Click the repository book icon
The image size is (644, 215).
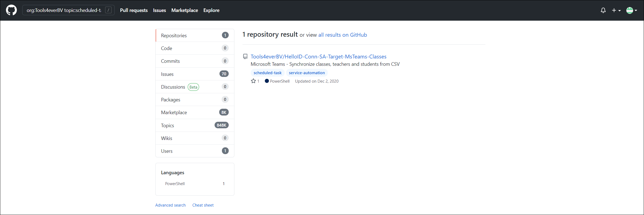(245, 57)
